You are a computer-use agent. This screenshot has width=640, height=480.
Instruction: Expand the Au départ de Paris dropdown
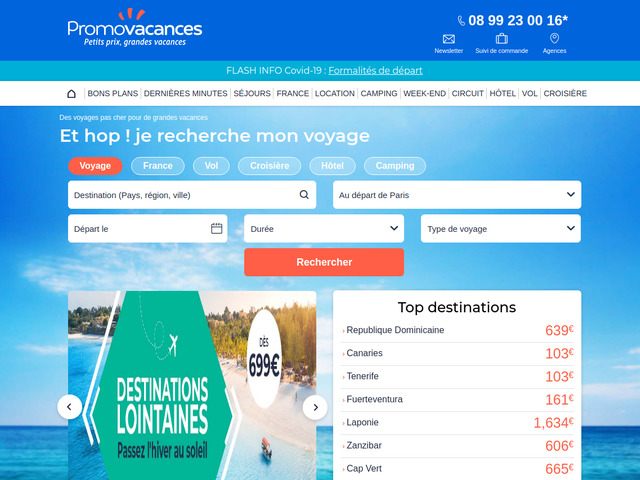pyautogui.click(x=457, y=195)
